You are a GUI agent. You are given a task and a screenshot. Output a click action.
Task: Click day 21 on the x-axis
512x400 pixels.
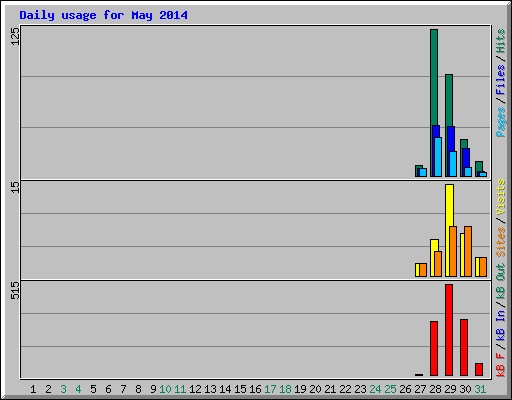(330, 389)
